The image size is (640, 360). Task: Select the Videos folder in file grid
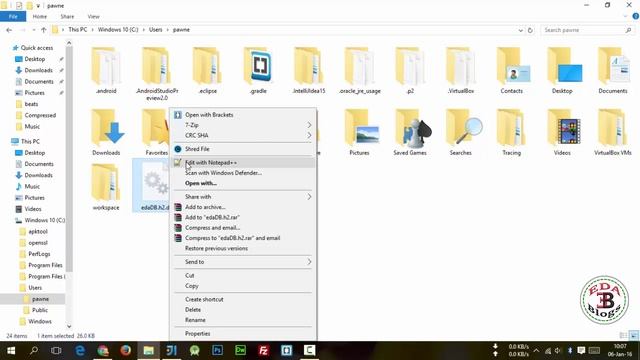562,132
